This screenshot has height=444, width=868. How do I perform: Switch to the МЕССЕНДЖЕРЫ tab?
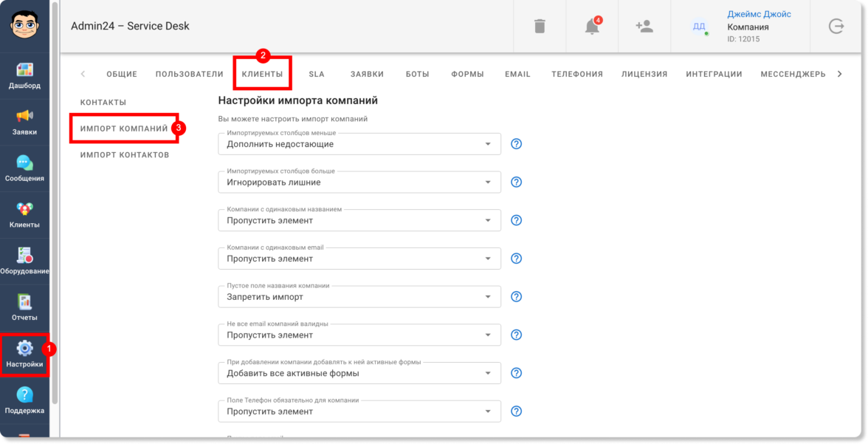click(793, 75)
